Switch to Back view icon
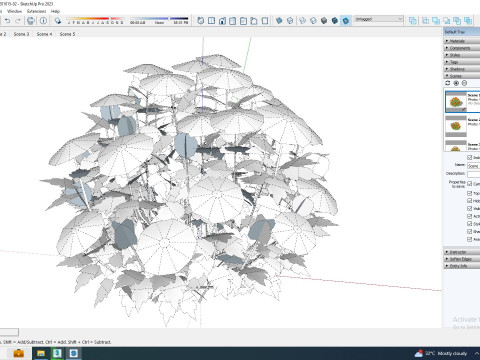This screenshot has width=480, height=360. pos(243,21)
